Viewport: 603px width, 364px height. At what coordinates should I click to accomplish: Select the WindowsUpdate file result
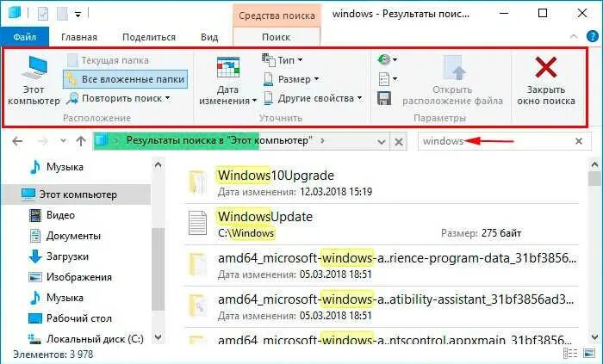coord(382,225)
